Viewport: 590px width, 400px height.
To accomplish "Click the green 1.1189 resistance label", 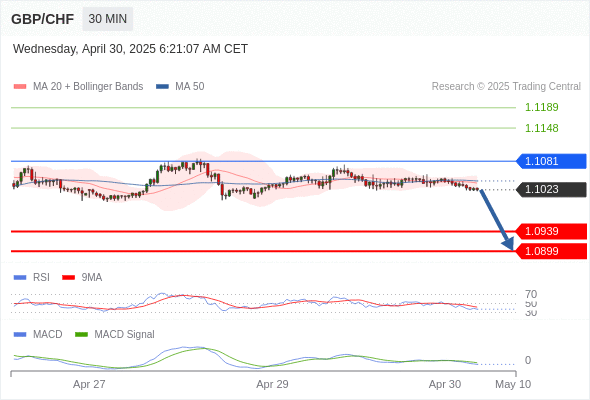I will coord(541,107).
